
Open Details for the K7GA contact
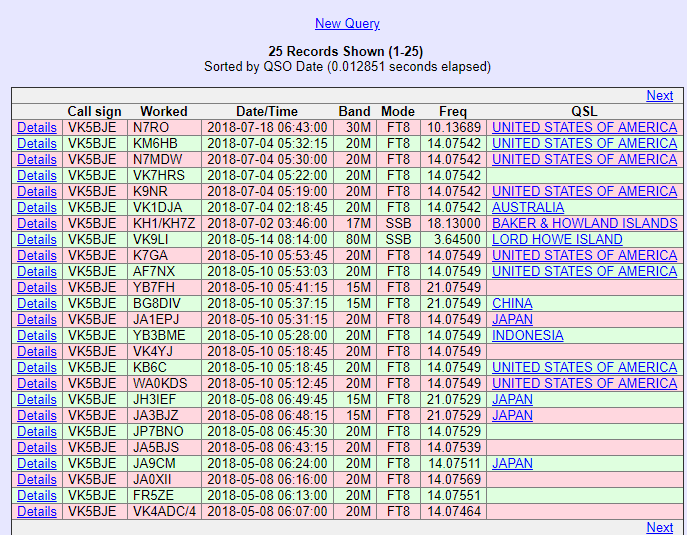[37, 255]
